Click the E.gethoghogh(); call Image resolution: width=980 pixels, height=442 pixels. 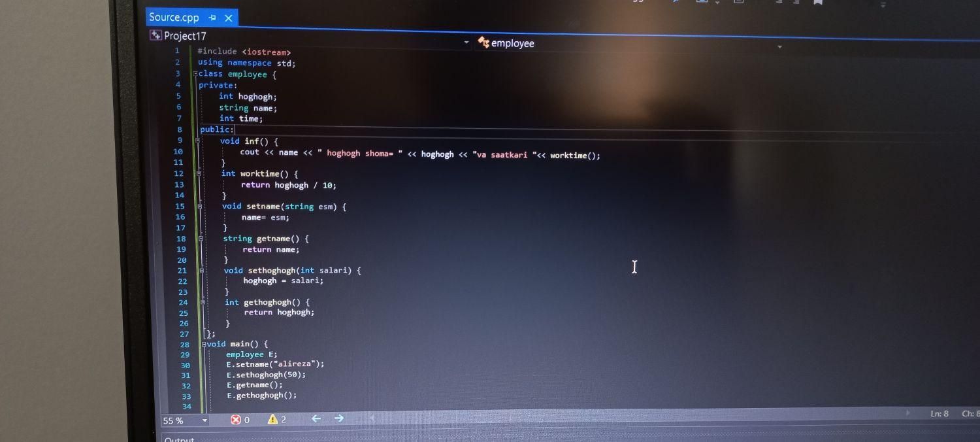coord(262,395)
